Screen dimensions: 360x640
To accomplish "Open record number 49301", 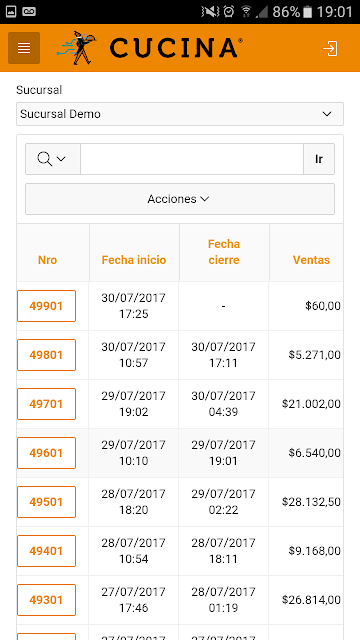I will click(x=47, y=600).
